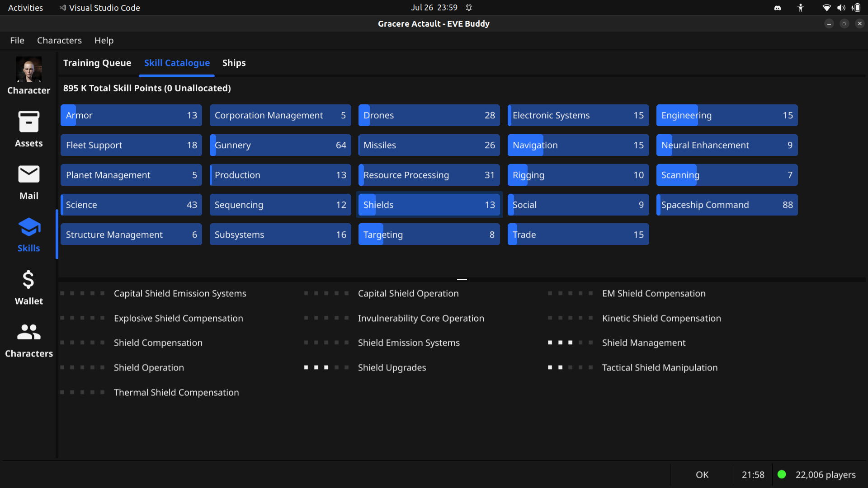Click the Invulnerability Core Operation skill
This screenshot has height=488, width=868.
coord(421,318)
